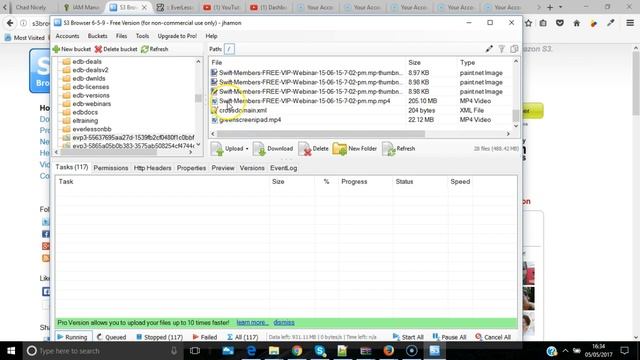Image resolution: width=640 pixels, height=360 pixels.
Task: Select everlessonbb bucket
Action: coord(92,129)
